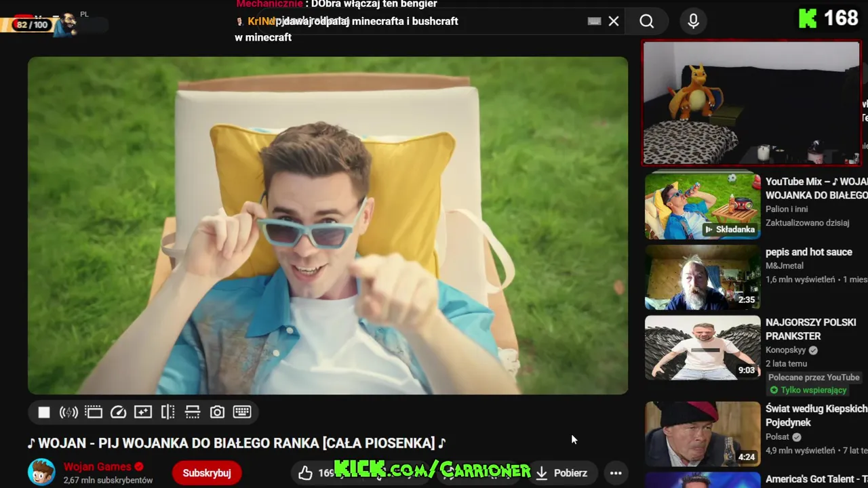
Task: Click the NAJGORSZY POLSKI PRANKSTER title
Action: pos(811,329)
